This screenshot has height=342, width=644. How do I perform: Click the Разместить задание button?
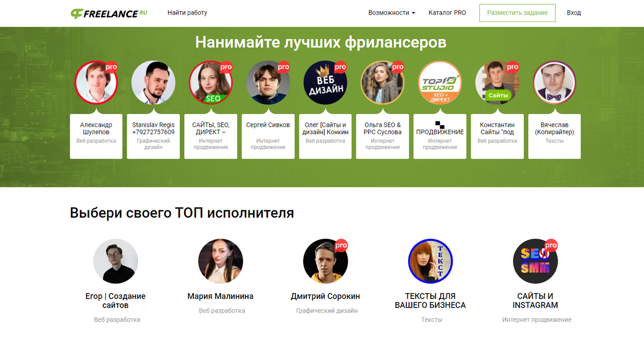pyautogui.click(x=517, y=13)
